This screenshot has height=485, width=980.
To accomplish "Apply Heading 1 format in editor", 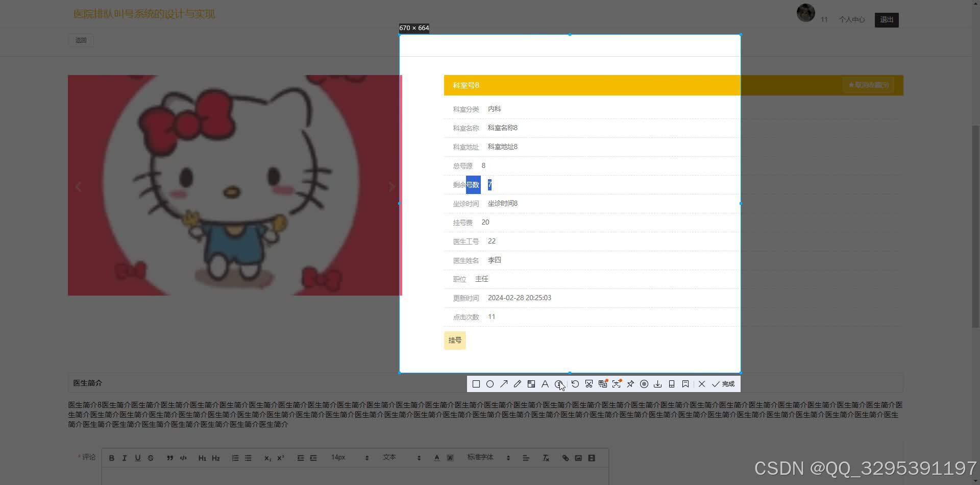I will click(202, 458).
